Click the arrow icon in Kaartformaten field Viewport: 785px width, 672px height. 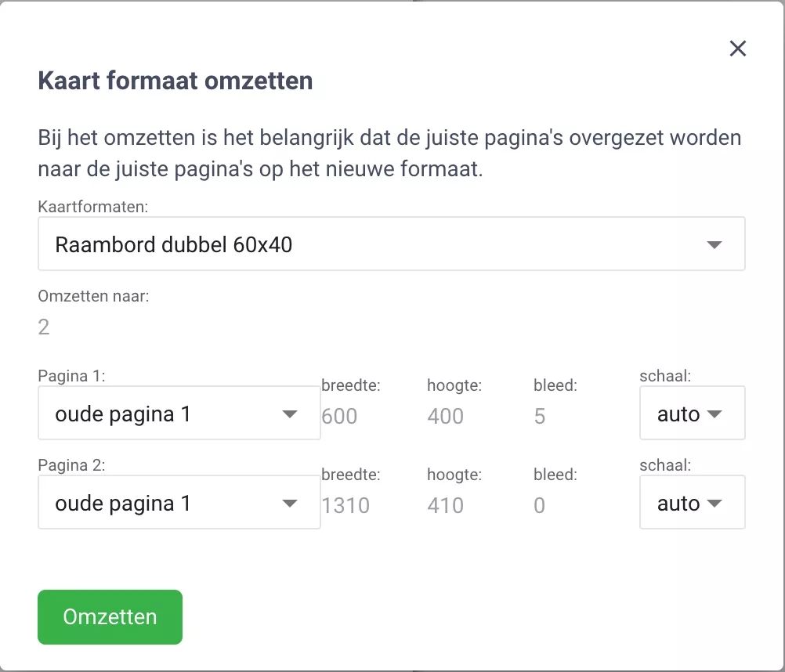(x=714, y=245)
